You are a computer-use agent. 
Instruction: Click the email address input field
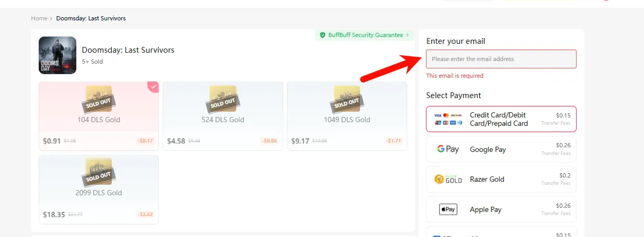(501, 59)
